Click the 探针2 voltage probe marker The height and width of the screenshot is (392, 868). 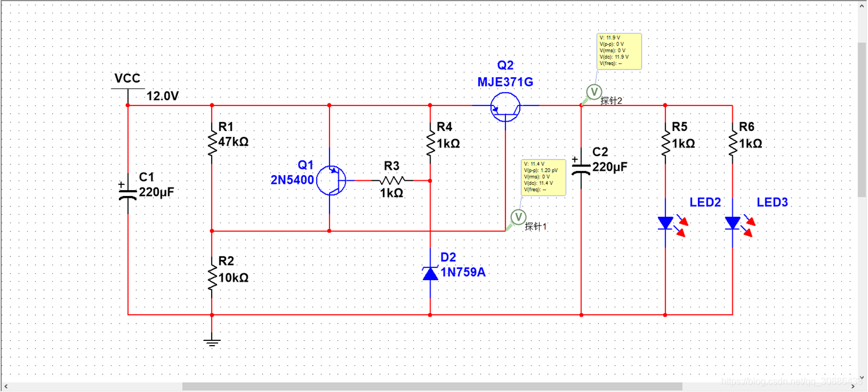(593, 92)
